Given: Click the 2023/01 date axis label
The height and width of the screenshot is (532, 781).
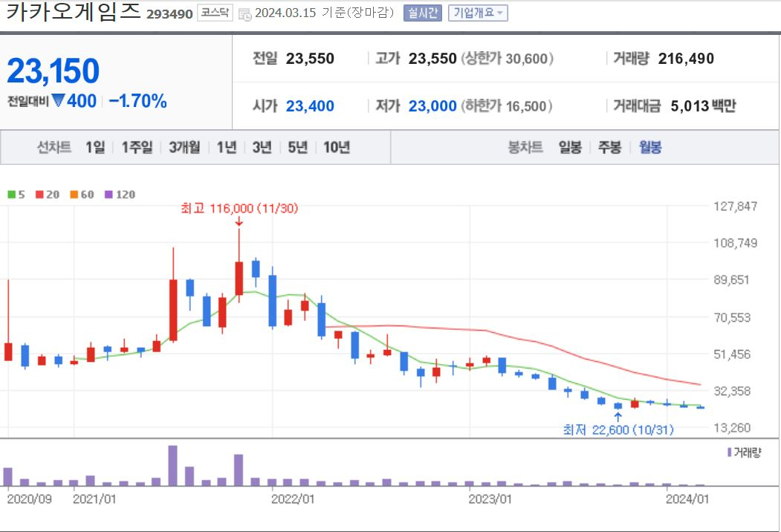Looking at the screenshot, I should click(490, 499).
